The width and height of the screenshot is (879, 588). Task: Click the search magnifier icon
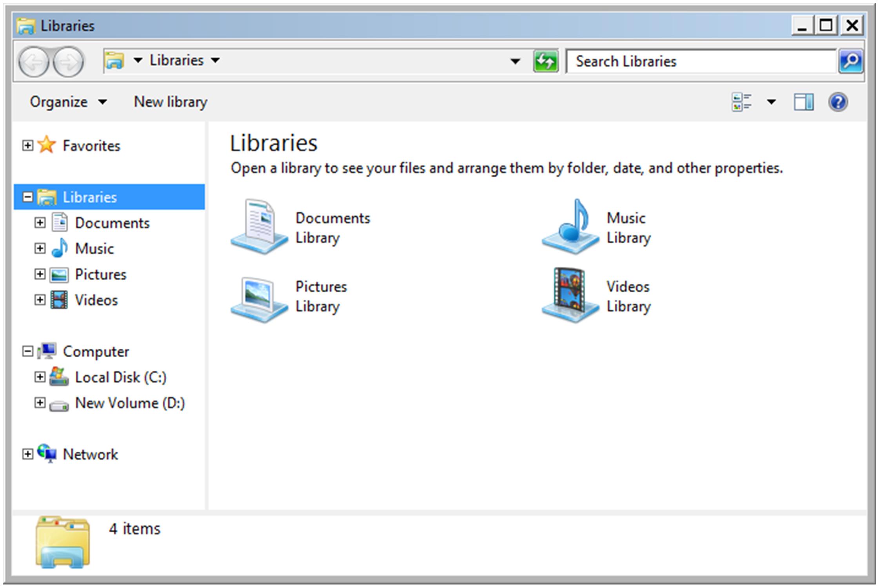[x=850, y=61]
